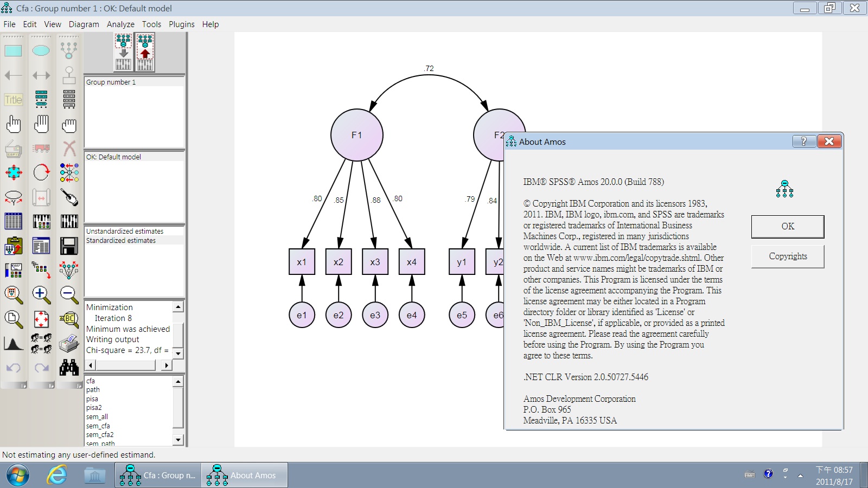Pick the double-headed Draw covariances arrow tool
The image size is (868, 488).
coord(41,75)
